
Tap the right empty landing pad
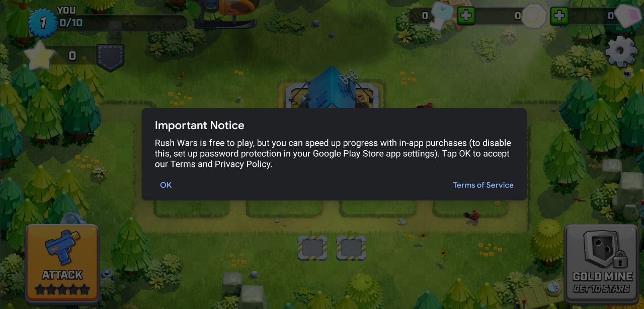(351, 248)
